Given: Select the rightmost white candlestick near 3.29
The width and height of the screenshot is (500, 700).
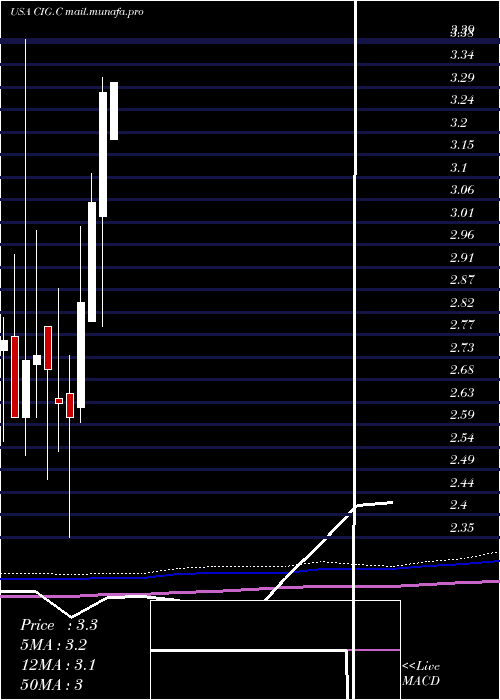Looking at the screenshot, I should [x=114, y=111].
